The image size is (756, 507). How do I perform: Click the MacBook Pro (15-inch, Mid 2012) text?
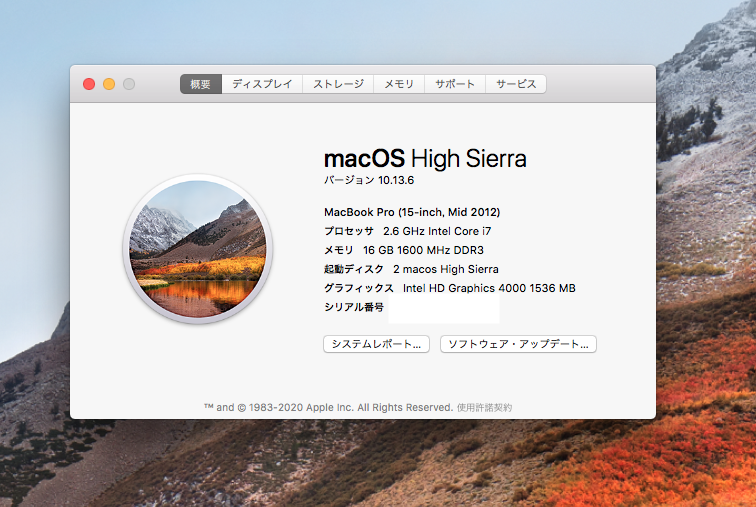point(412,212)
